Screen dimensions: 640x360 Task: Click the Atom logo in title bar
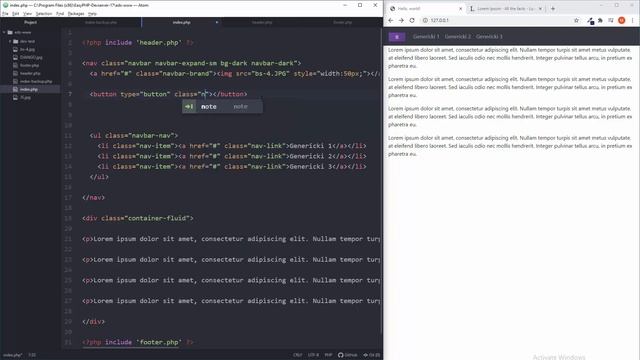pos(5,5)
